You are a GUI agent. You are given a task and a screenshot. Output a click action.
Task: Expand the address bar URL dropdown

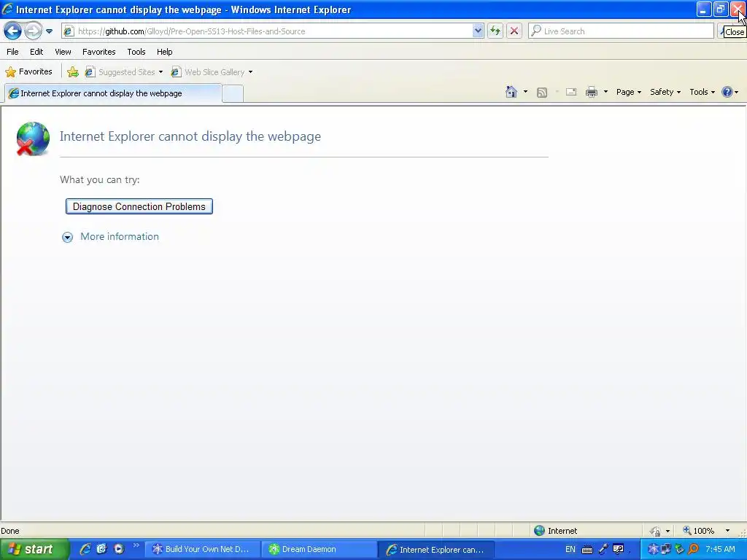[x=479, y=31]
